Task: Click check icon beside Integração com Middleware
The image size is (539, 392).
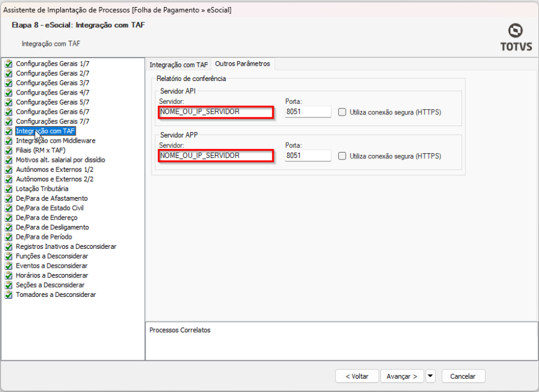Action: click(9, 140)
